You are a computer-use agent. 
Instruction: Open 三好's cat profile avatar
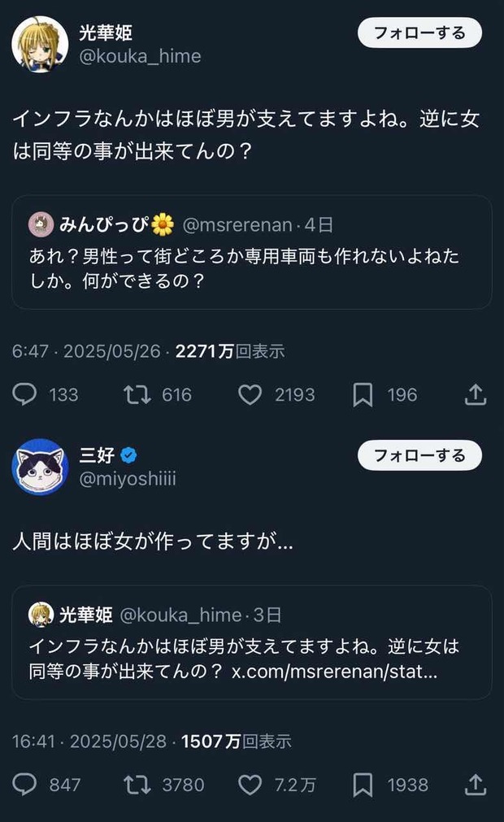[x=39, y=466]
